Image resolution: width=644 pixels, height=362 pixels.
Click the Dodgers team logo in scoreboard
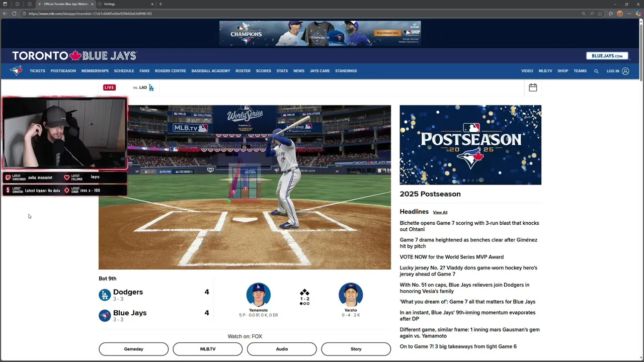(105, 295)
